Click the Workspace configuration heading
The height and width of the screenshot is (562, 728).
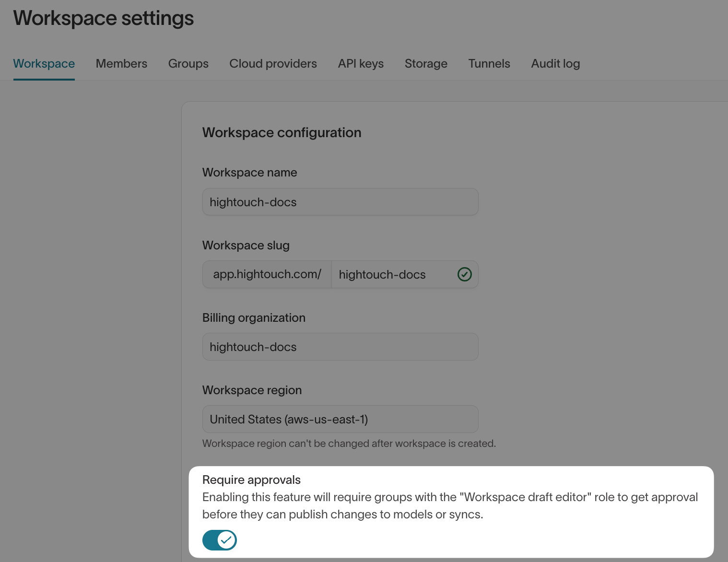click(282, 133)
